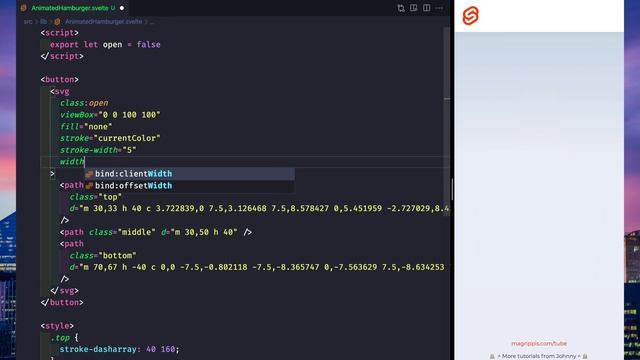Image resolution: width=640 pixels, height=360 pixels.
Task: Select the bind:offsetWidth autocomplete suggestion
Action: click(x=189, y=186)
